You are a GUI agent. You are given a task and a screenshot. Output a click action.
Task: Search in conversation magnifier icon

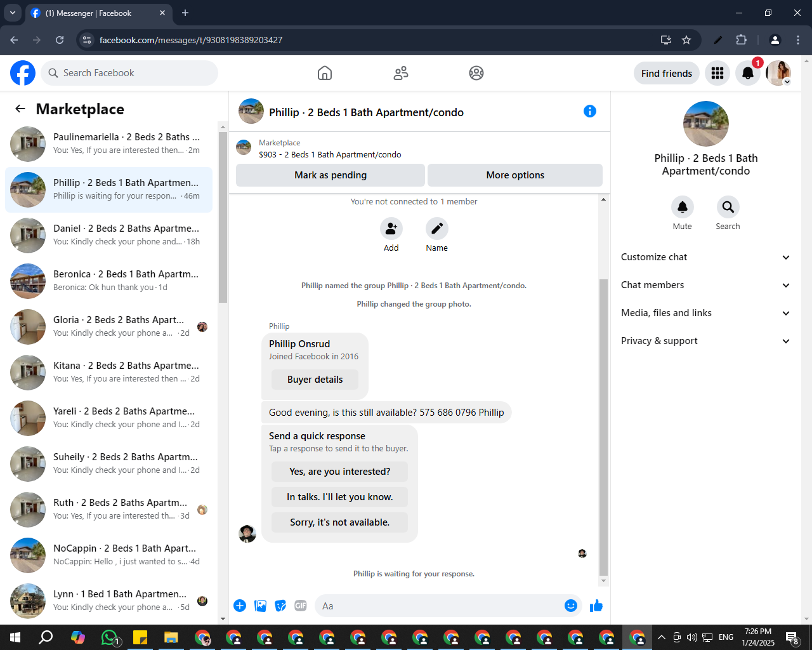[728, 207]
